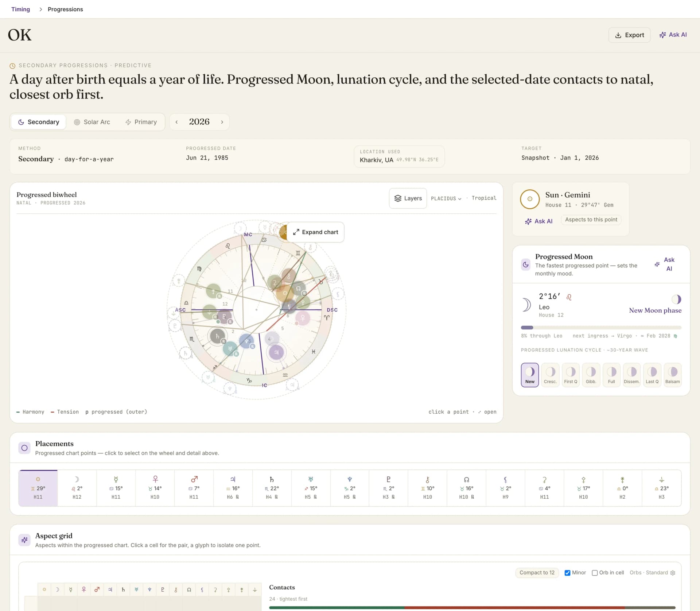Select Venus placement at Taurus 14°

[155, 488]
